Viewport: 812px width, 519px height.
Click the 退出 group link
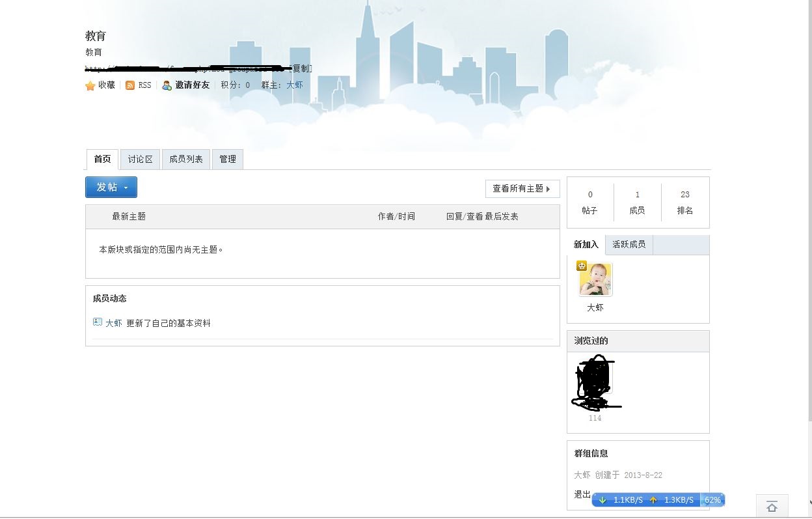582,494
